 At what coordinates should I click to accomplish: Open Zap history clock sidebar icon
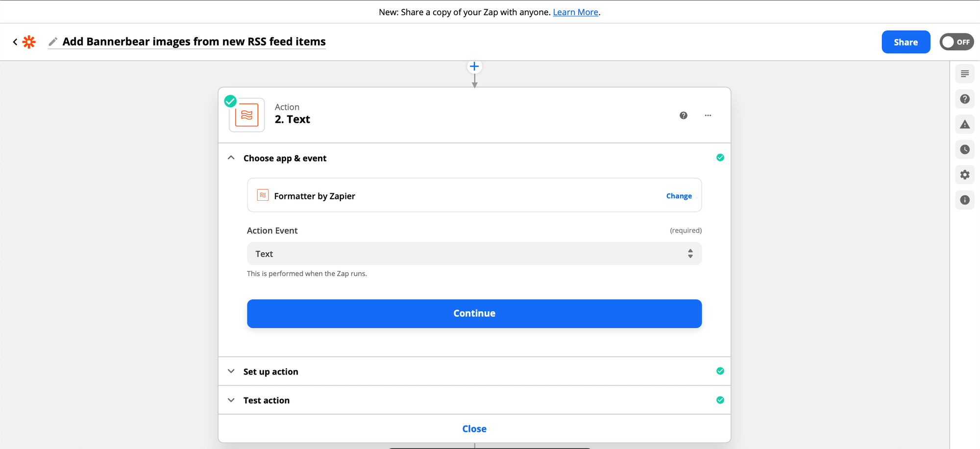point(965,149)
